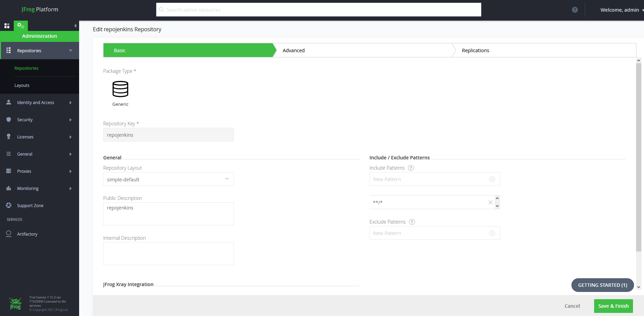Click the Support Zone lifebuoy icon

point(9,205)
